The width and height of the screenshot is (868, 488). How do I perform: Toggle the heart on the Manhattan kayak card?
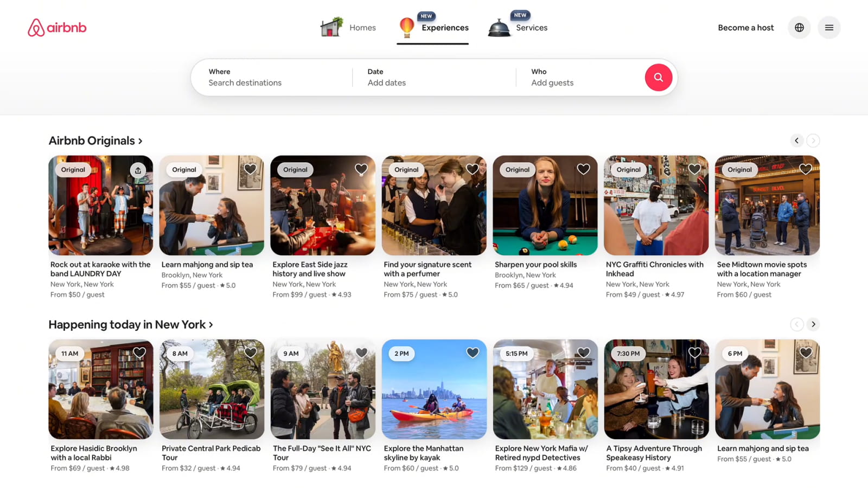pyautogui.click(x=472, y=352)
